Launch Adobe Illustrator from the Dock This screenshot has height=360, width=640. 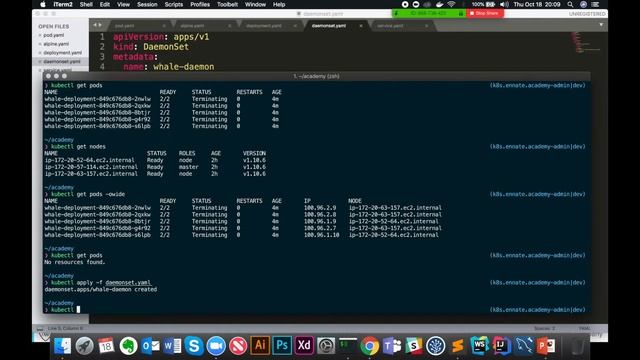point(260,345)
